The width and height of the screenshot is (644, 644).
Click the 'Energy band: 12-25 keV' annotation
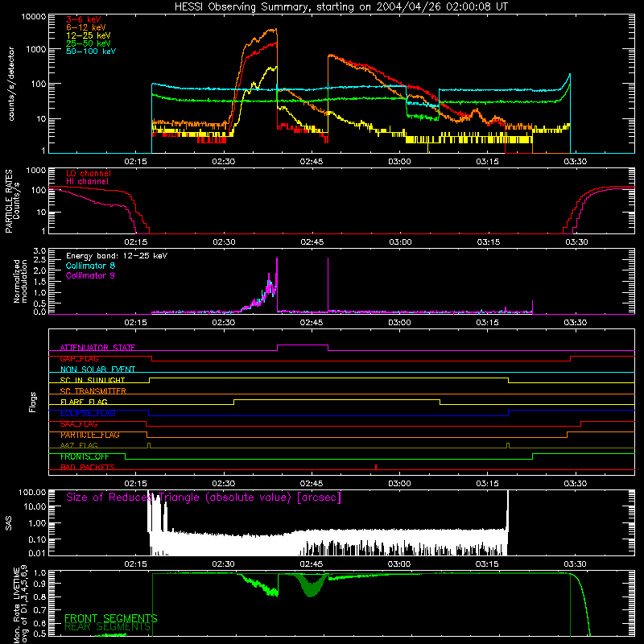point(117,256)
